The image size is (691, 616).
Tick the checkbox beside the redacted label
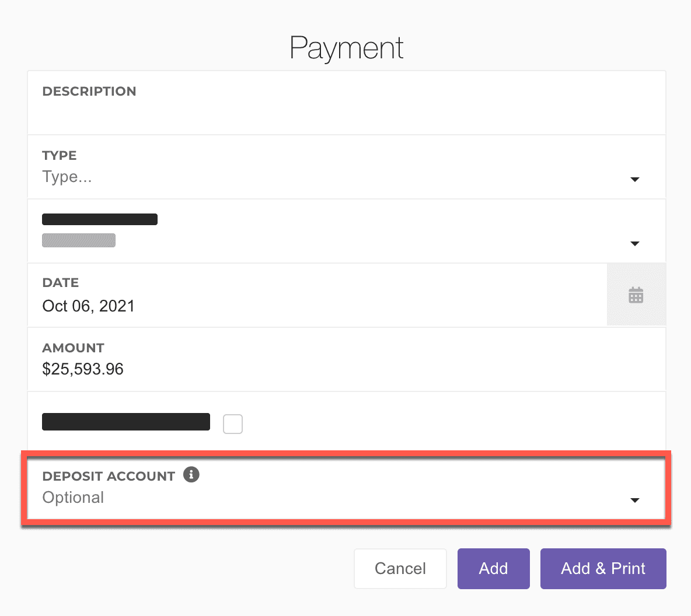[x=232, y=424]
